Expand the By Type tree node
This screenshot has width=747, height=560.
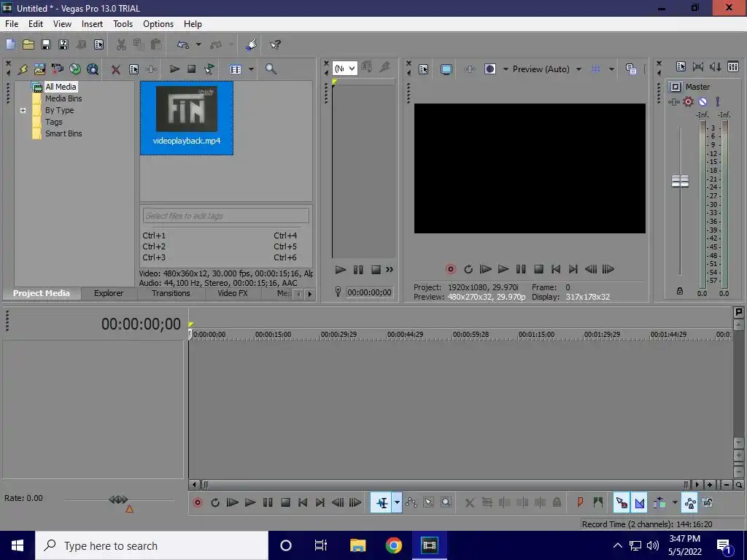23,111
